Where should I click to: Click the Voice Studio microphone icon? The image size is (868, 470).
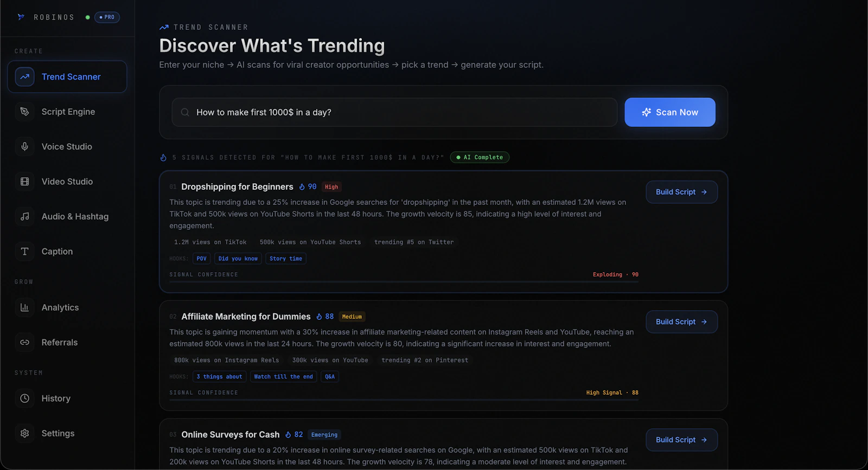tap(25, 147)
